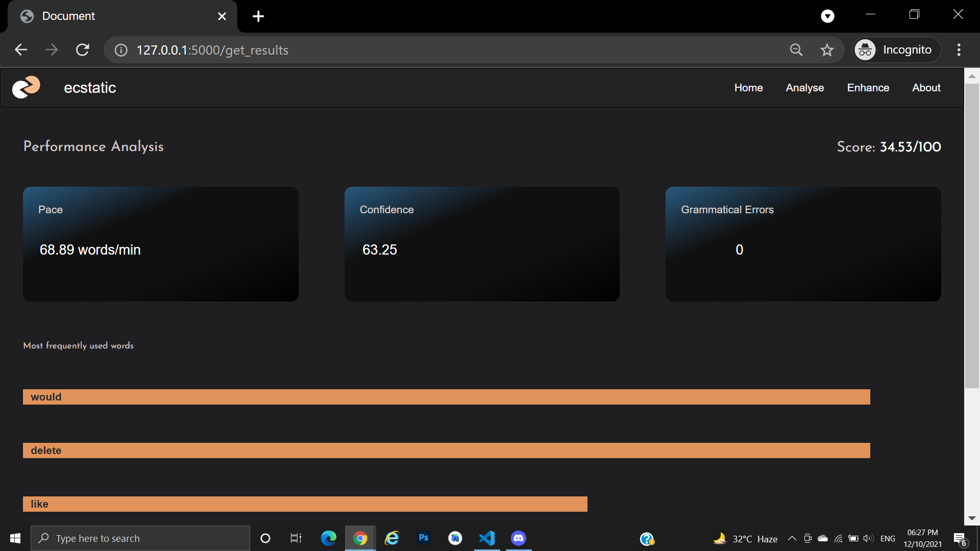Viewport: 980px width, 551px height.
Task: Reload the page with refresh icon
Action: tap(83, 49)
